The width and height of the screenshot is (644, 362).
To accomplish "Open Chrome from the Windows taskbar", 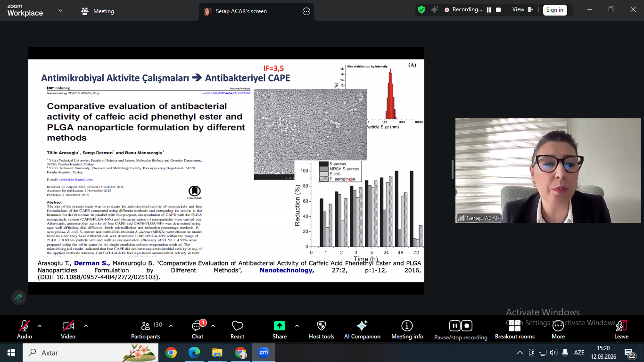I will click(171, 353).
